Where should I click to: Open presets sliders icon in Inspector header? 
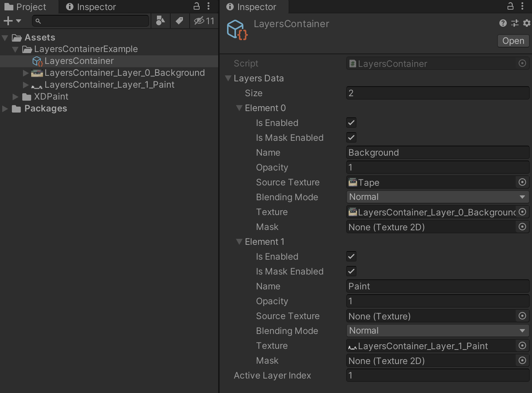515,23
